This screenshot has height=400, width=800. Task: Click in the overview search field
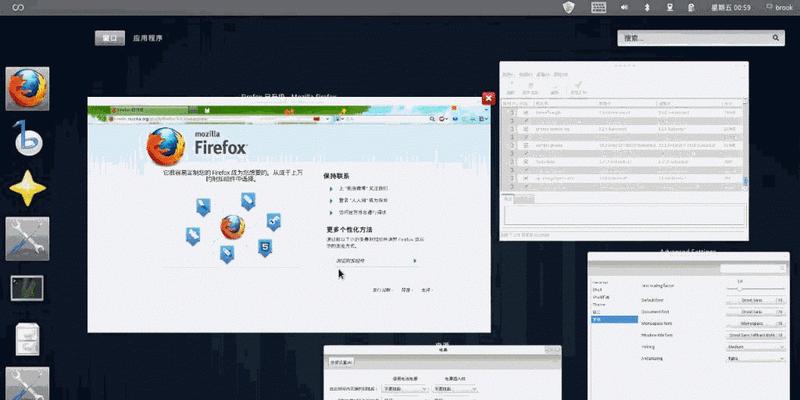pyautogui.click(x=701, y=38)
